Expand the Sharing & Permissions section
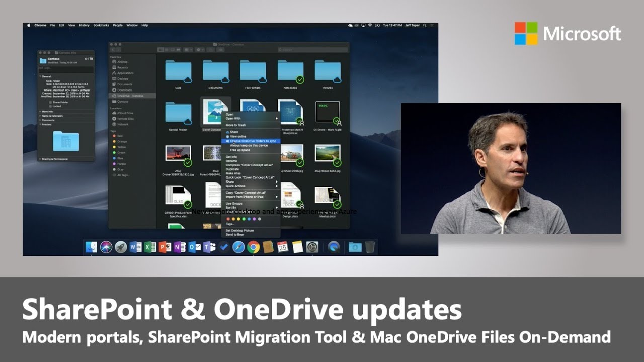 click(41, 159)
